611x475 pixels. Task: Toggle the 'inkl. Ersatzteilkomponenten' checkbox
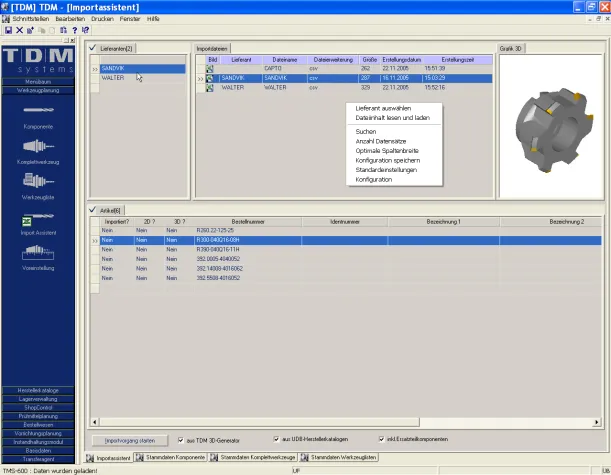(x=381, y=439)
